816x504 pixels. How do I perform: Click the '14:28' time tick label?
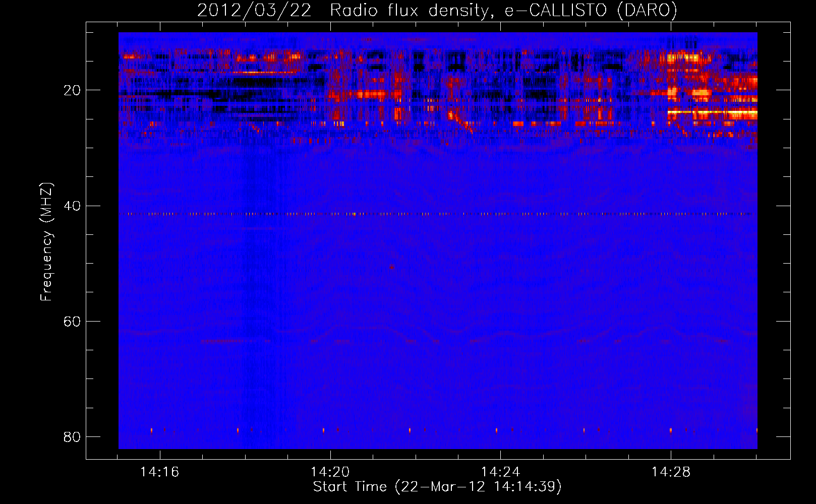pyautogui.click(x=671, y=472)
